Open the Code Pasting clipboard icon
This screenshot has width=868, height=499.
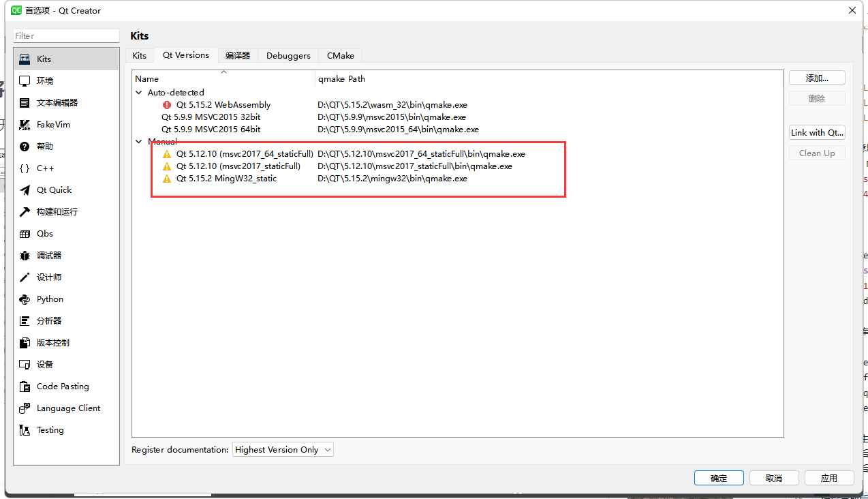(x=25, y=387)
